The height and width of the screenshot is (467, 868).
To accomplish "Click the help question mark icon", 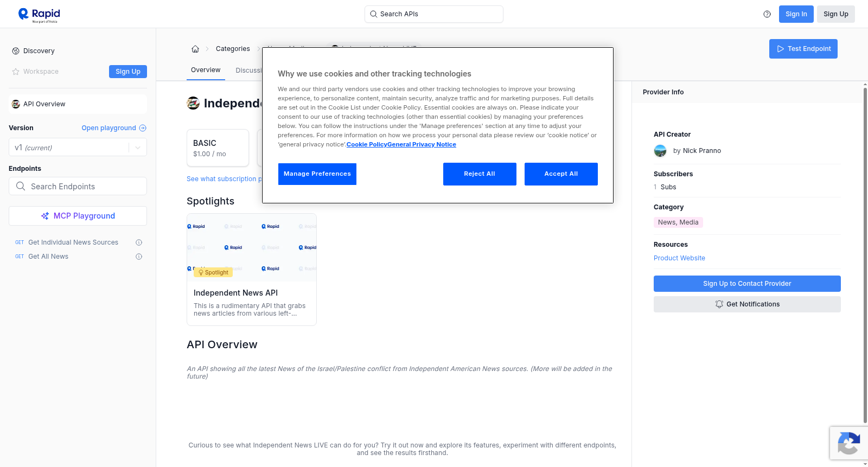I will [x=767, y=14].
